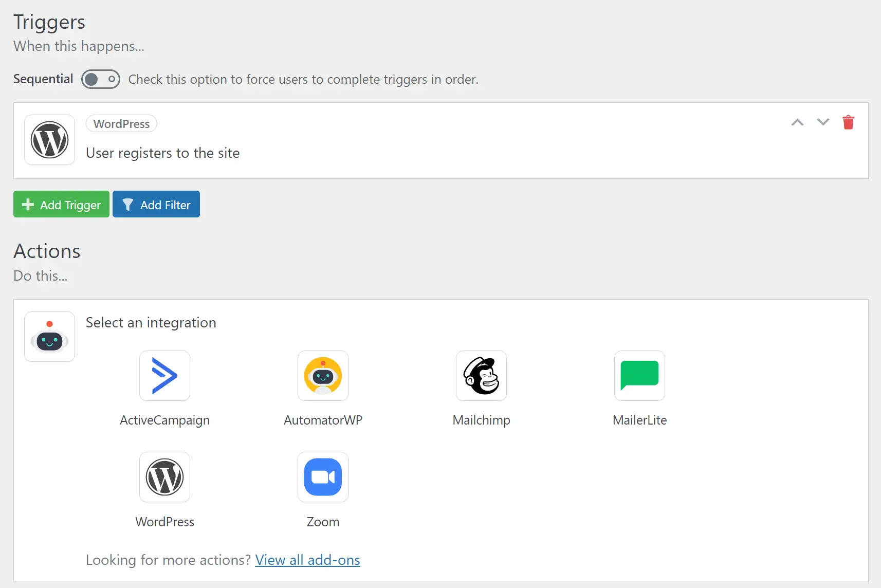Click the Add Filter button
The width and height of the screenshot is (881, 588).
(x=156, y=205)
